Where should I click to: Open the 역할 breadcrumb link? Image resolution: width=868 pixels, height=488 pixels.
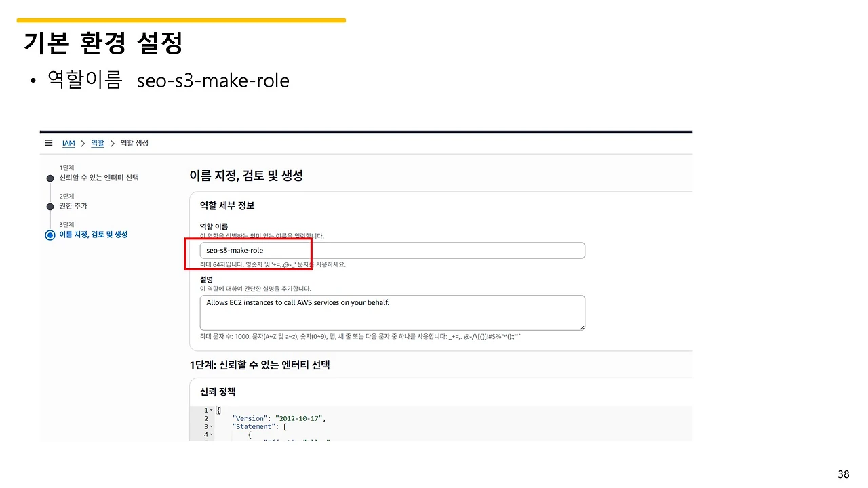point(97,143)
